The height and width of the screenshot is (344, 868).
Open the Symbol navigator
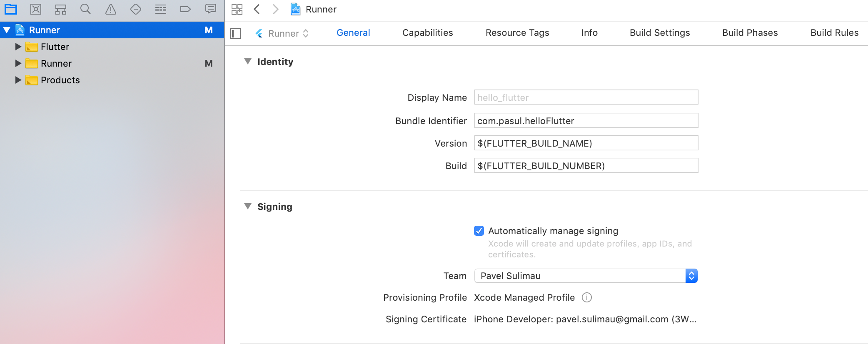[x=61, y=9]
